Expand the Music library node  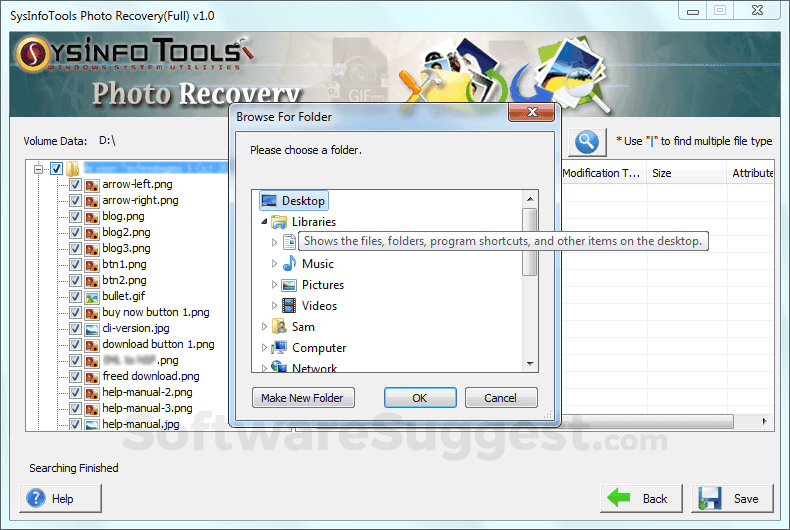tap(274, 263)
